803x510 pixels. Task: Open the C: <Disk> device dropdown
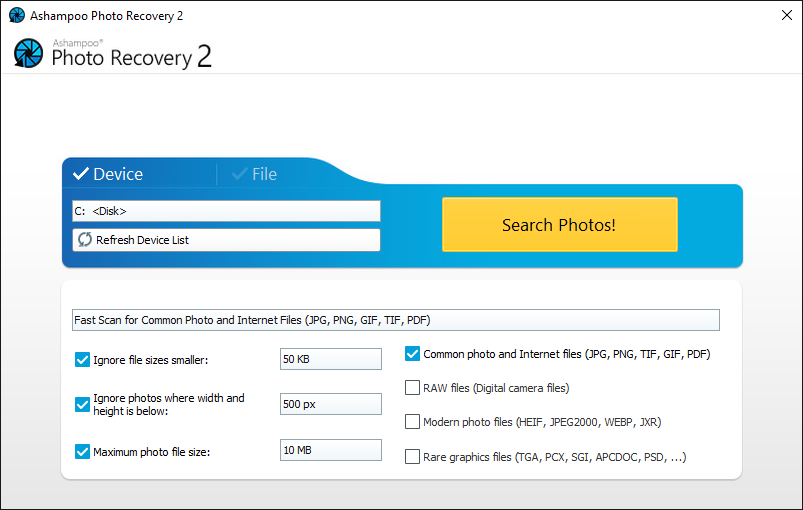tap(226, 211)
